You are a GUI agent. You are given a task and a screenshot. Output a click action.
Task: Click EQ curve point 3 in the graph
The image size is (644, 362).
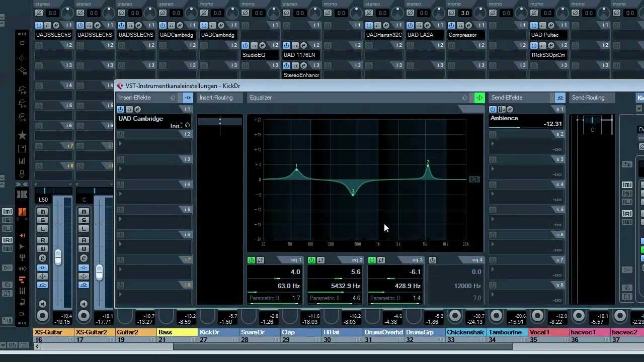click(x=353, y=194)
